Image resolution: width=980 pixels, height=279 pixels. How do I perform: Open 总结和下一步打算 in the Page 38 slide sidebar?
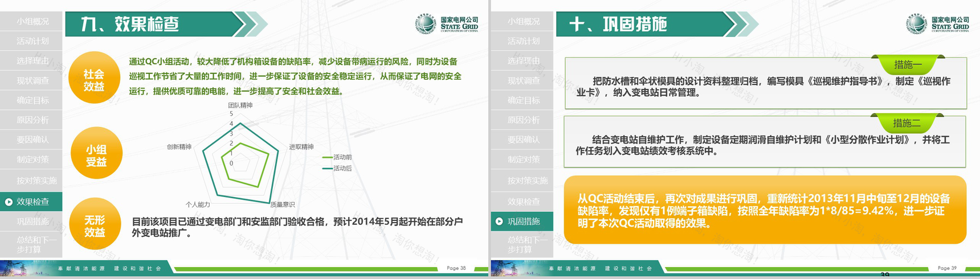(31, 244)
